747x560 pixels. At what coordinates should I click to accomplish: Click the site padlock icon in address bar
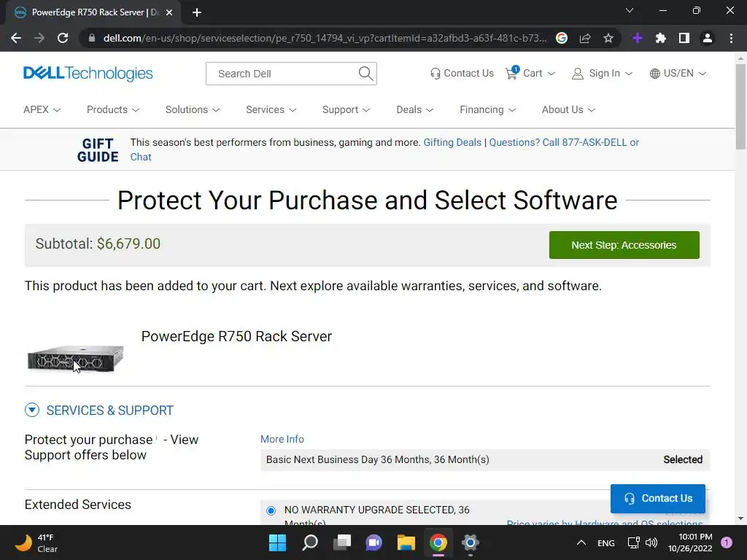coord(92,38)
